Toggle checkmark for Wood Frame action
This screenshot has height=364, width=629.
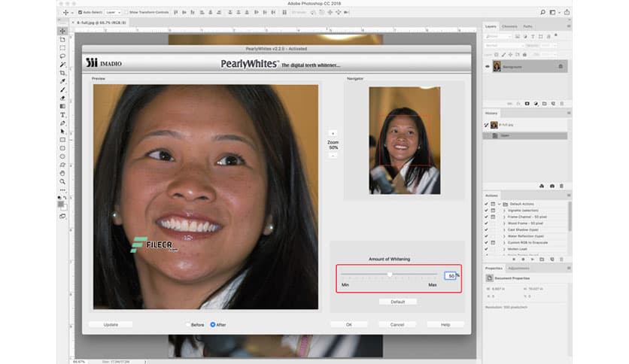coord(486,223)
